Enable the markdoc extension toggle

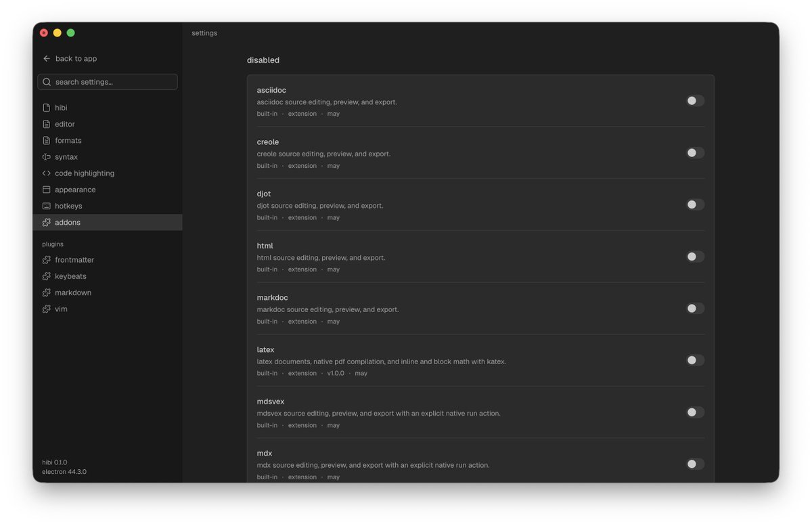695,309
